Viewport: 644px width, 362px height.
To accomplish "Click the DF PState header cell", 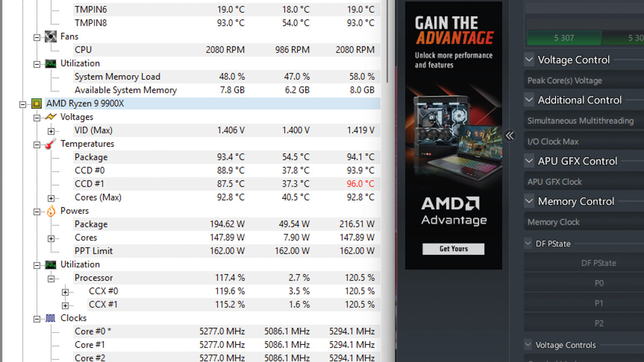I will [x=584, y=263].
